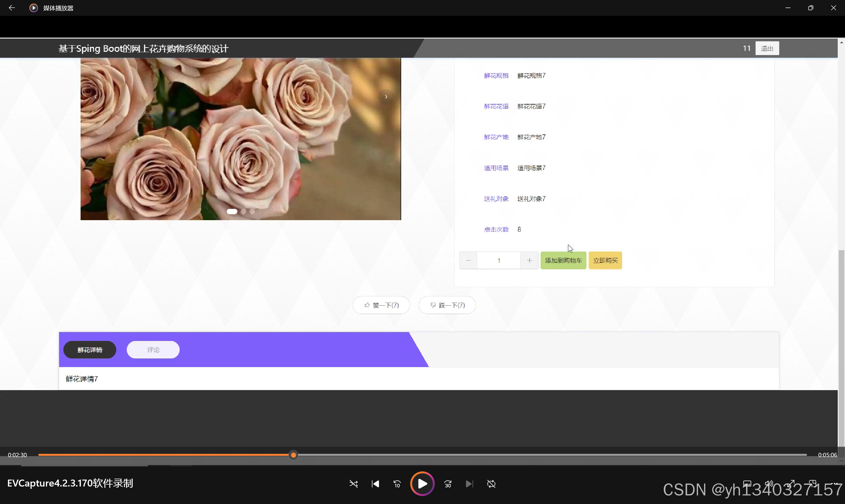Screen dimensions: 845x504
Task: Switch to the 评论 tab
Action: point(153,350)
